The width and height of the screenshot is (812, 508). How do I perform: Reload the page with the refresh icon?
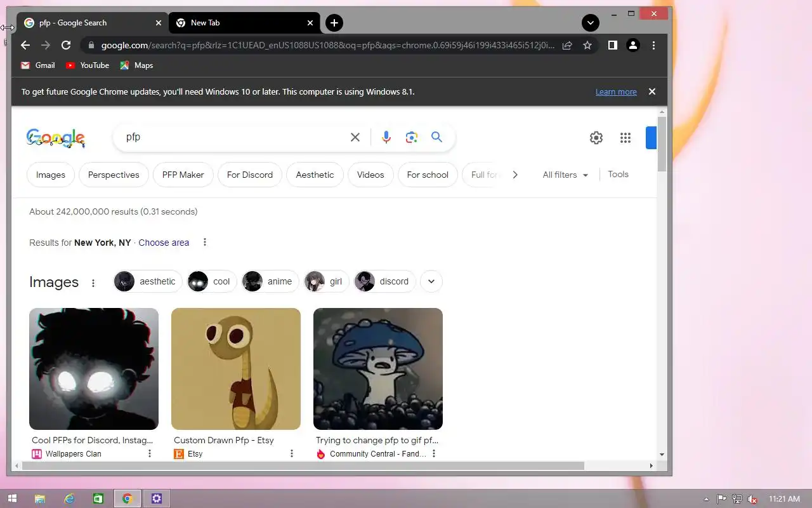66,45
